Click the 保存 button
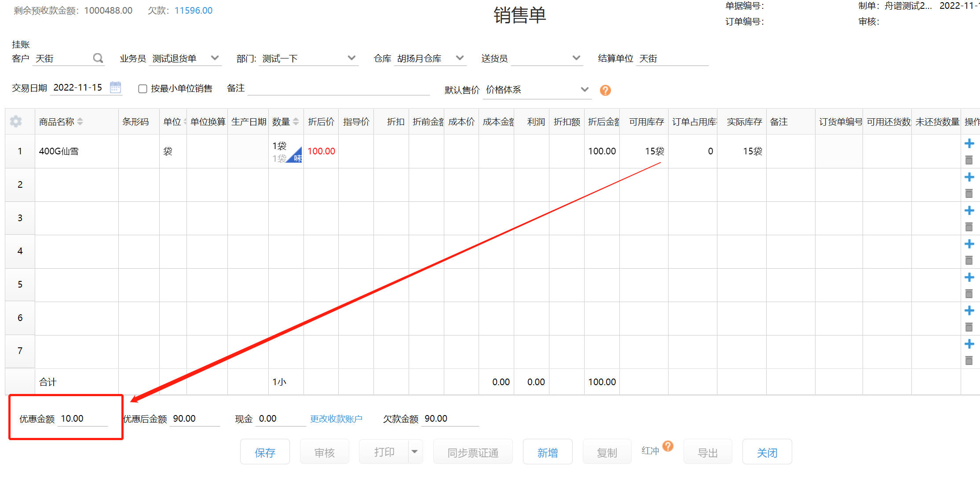The width and height of the screenshot is (980, 492). pos(265,452)
